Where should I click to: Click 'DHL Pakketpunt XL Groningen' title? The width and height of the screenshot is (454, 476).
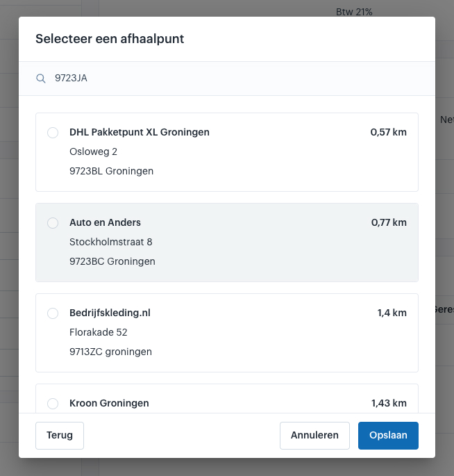tap(140, 132)
